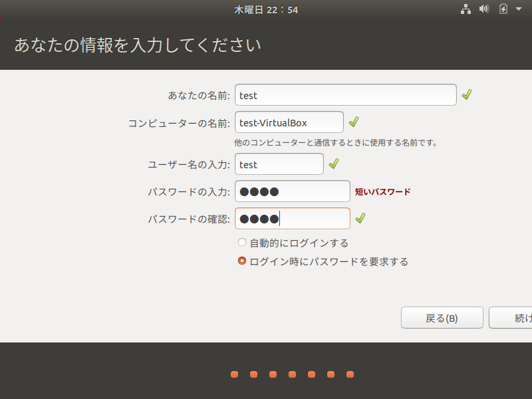Open the network status icon in top bar
532x399 pixels.
pyautogui.click(x=465, y=9)
